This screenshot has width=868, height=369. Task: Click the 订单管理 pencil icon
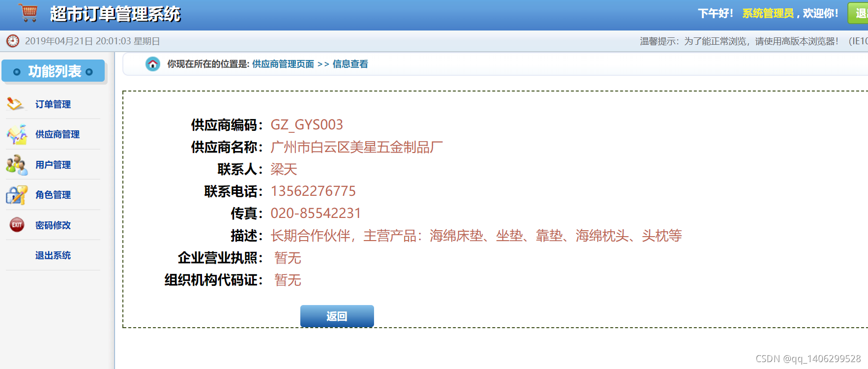(15, 104)
